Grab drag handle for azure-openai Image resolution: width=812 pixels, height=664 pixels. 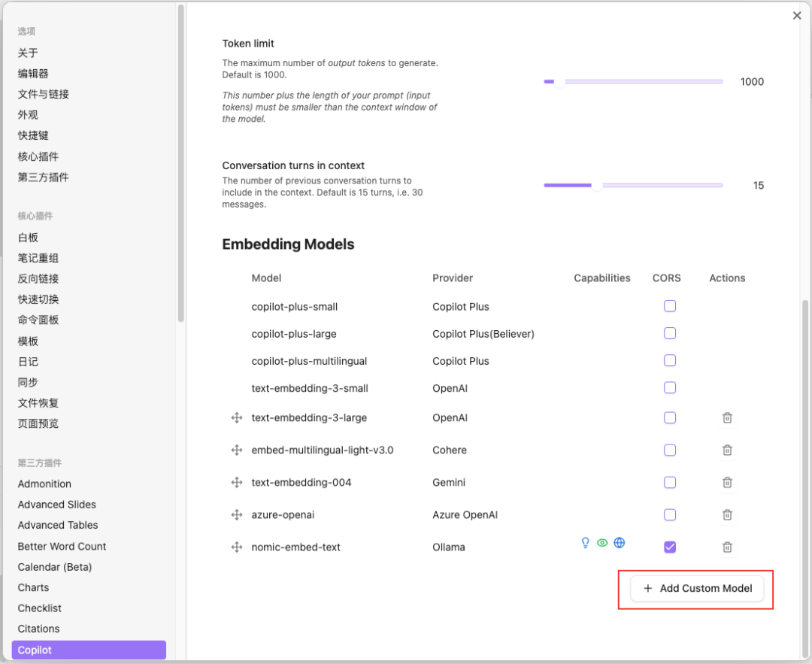tap(237, 515)
